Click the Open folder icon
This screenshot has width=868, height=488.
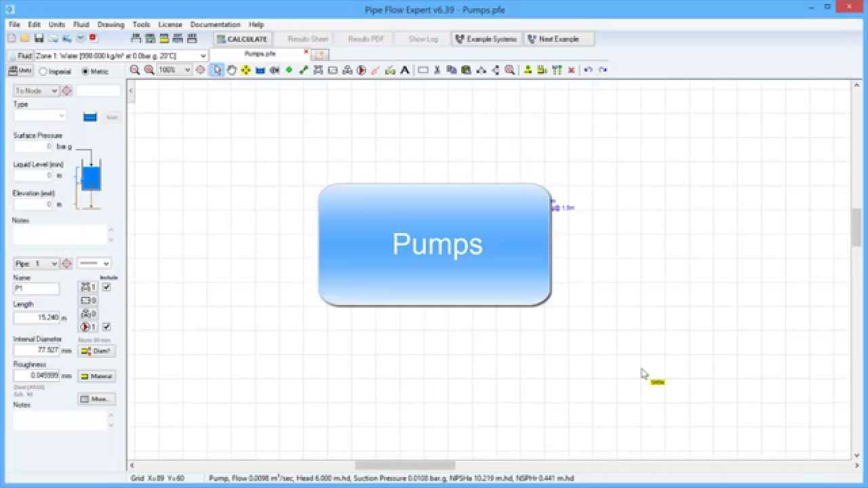tap(25, 39)
